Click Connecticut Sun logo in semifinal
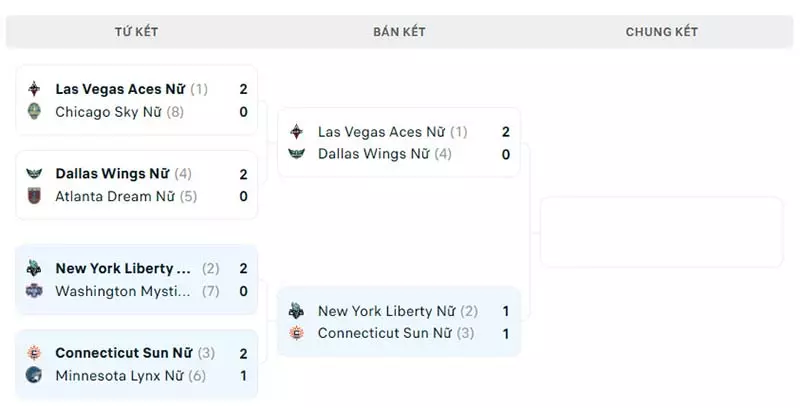The width and height of the screenshot is (800, 408). [296, 333]
